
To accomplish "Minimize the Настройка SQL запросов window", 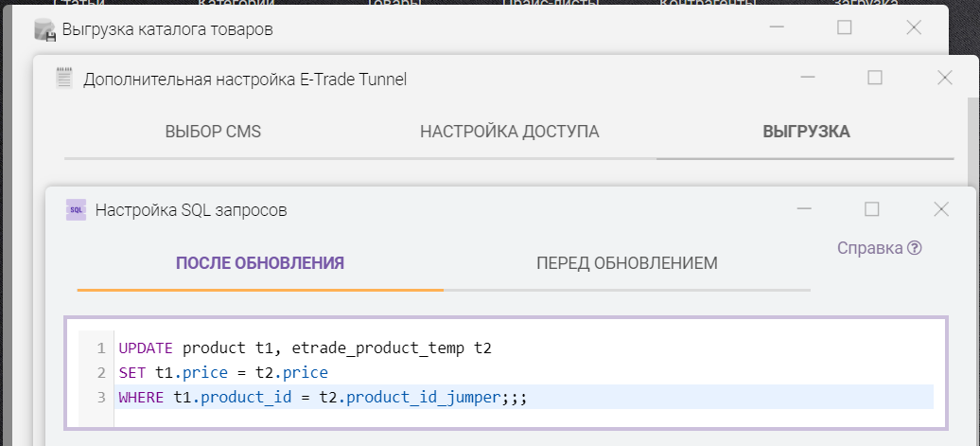I will click(x=804, y=209).
